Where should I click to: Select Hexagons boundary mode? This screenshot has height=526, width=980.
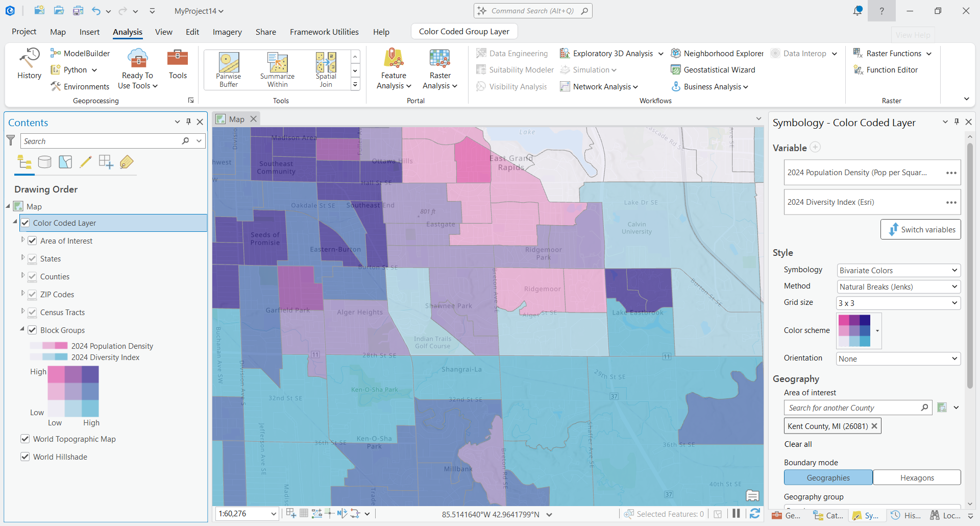917,477
